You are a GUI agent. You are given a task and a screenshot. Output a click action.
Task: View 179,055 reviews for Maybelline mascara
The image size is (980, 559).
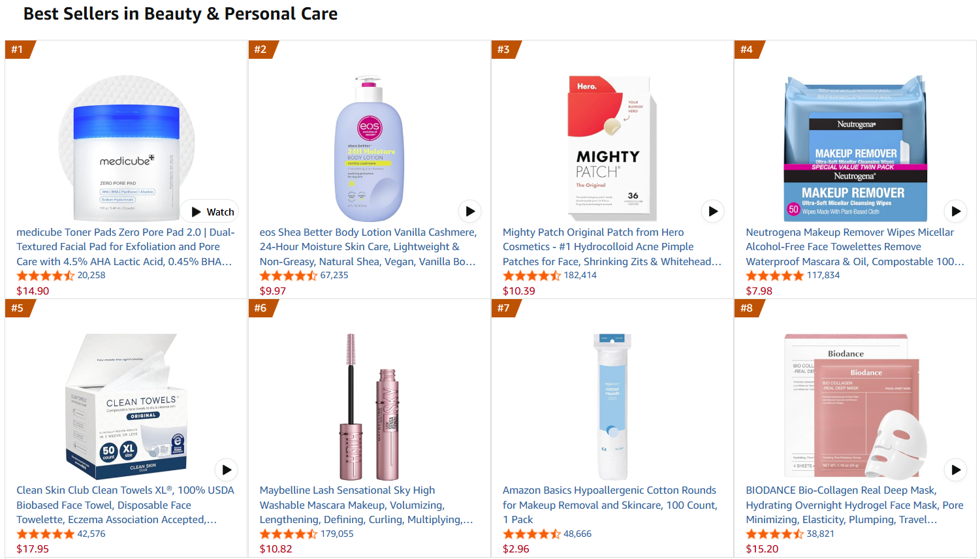pyautogui.click(x=337, y=534)
